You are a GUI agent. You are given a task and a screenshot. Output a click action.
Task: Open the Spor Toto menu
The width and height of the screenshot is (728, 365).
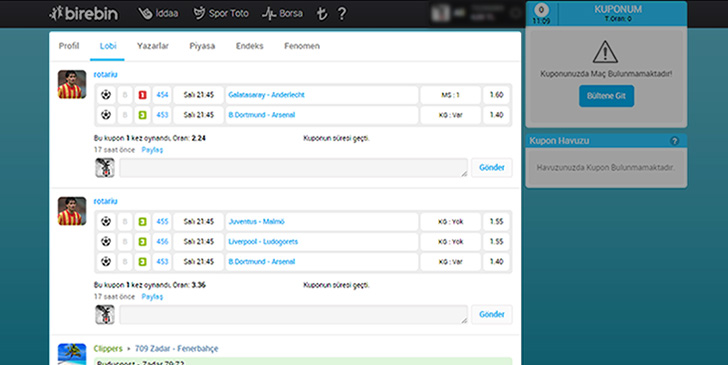click(221, 13)
